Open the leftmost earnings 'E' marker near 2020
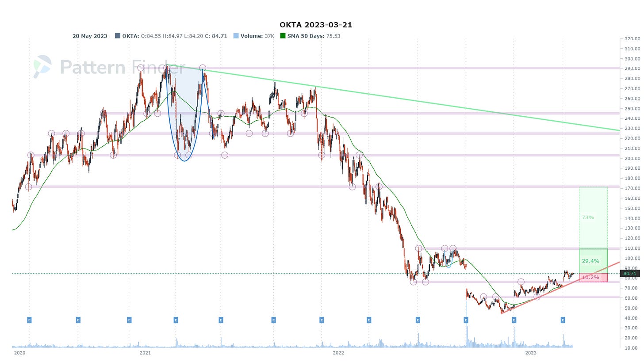The image size is (644, 362). pyautogui.click(x=29, y=320)
